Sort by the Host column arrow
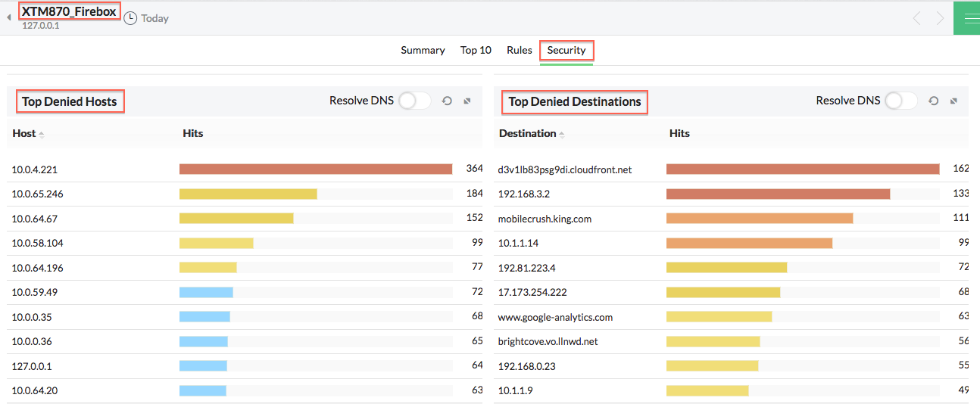This screenshot has width=980, height=404. (42, 134)
